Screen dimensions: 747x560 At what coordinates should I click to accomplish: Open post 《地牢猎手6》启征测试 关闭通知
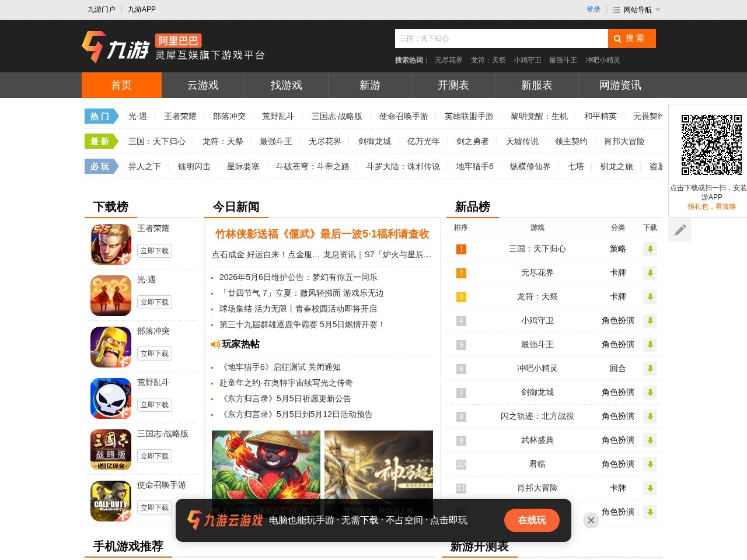(x=280, y=367)
